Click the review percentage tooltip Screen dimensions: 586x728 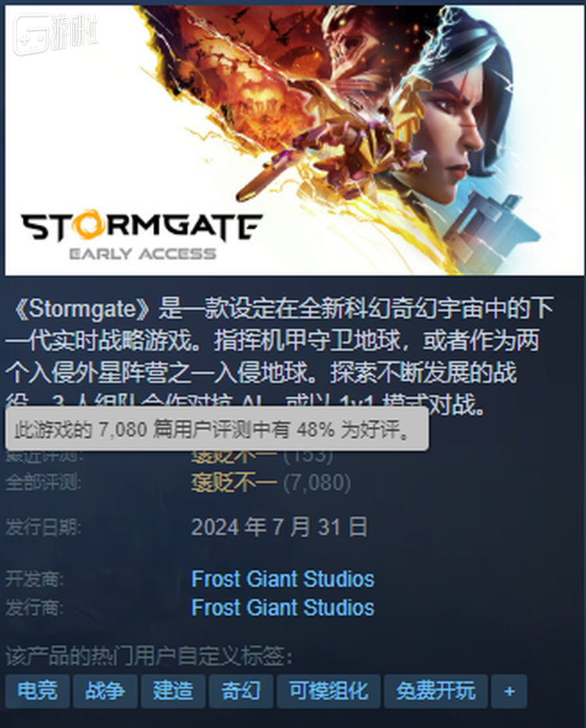coord(216,429)
